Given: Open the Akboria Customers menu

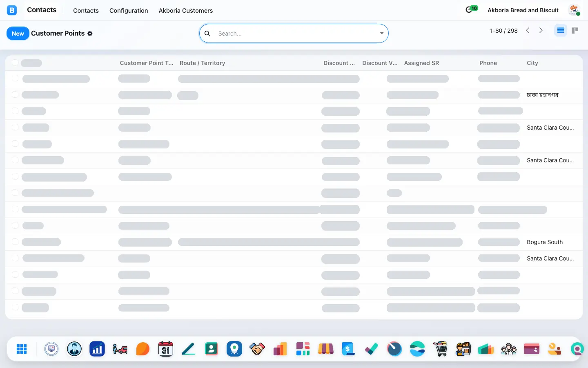Looking at the screenshot, I should point(186,11).
